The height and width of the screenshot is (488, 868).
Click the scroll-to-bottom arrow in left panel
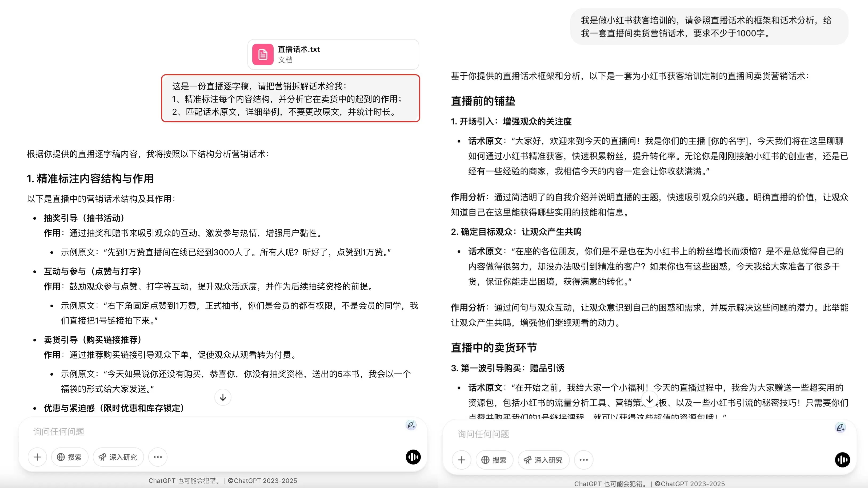point(222,397)
